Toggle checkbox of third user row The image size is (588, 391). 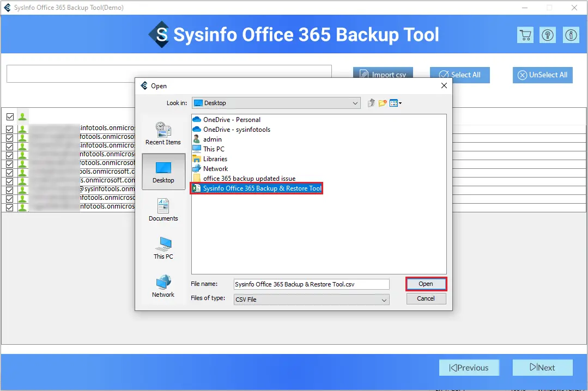pyautogui.click(x=10, y=146)
